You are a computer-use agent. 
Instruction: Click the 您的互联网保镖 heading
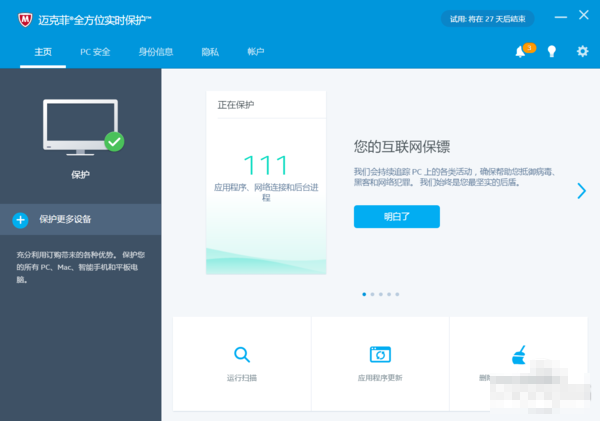pos(402,147)
